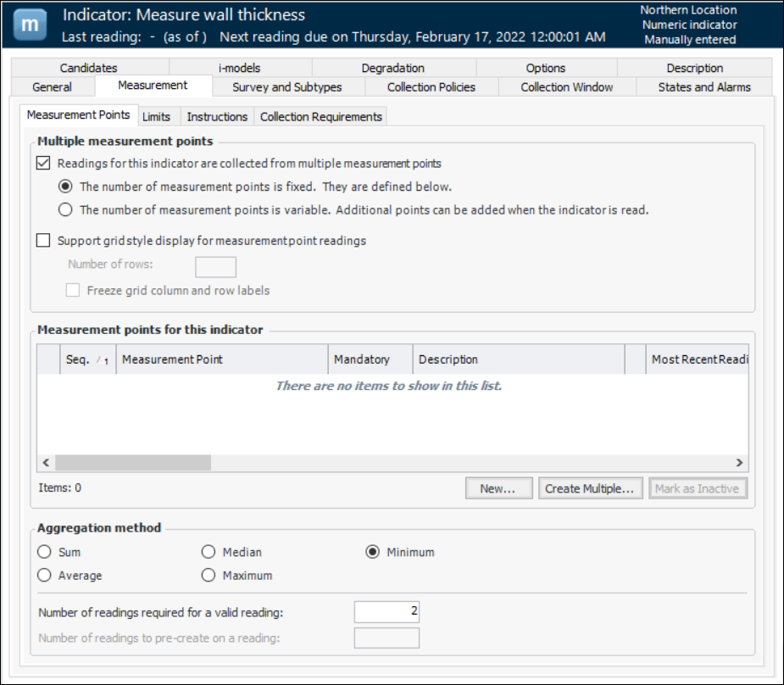Open the Collection Requirements subtab

pos(321,117)
